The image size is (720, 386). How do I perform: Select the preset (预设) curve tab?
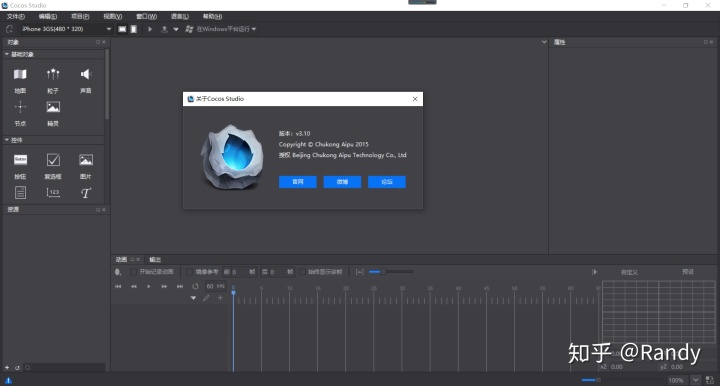(688, 272)
